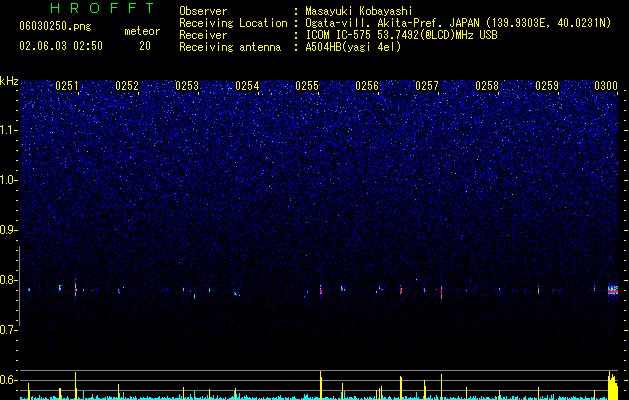Screen dimensions: 629x400
Task: Click the Receiving Location label
Action: tap(233, 23)
